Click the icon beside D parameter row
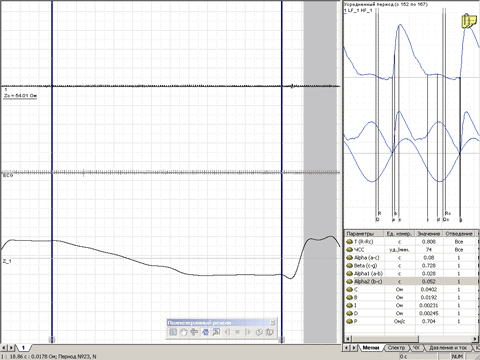Image resolution: width=480 pixels, height=360 pixels. [350, 313]
